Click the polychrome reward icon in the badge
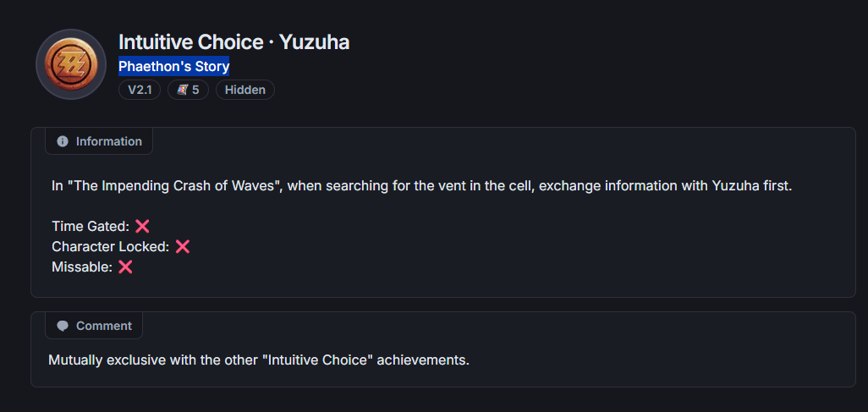This screenshot has width=868, height=412. tap(182, 90)
